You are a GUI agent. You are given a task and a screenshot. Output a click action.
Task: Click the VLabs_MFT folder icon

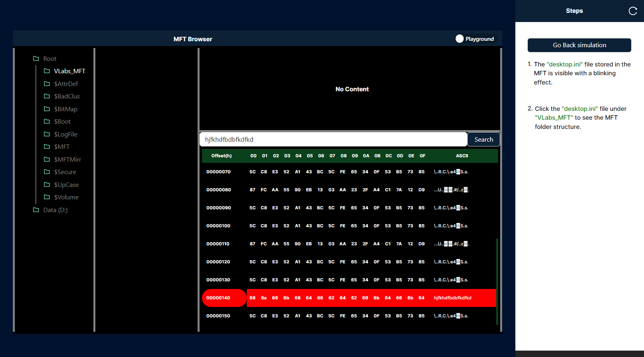pos(47,71)
